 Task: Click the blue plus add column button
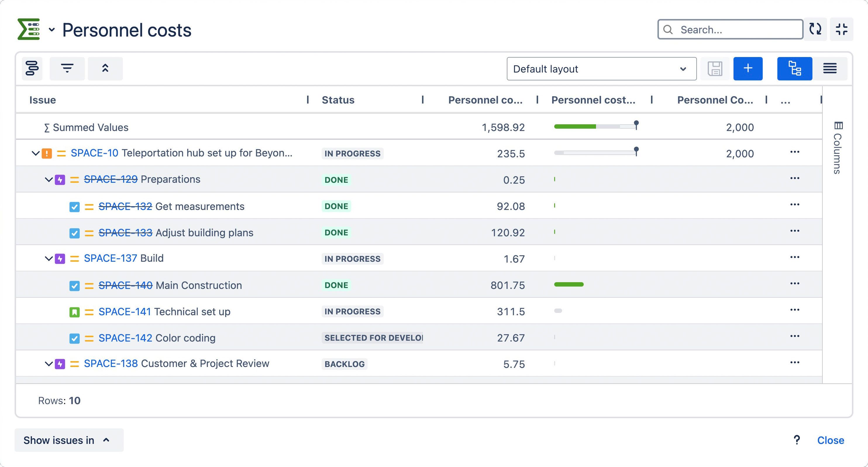(748, 69)
